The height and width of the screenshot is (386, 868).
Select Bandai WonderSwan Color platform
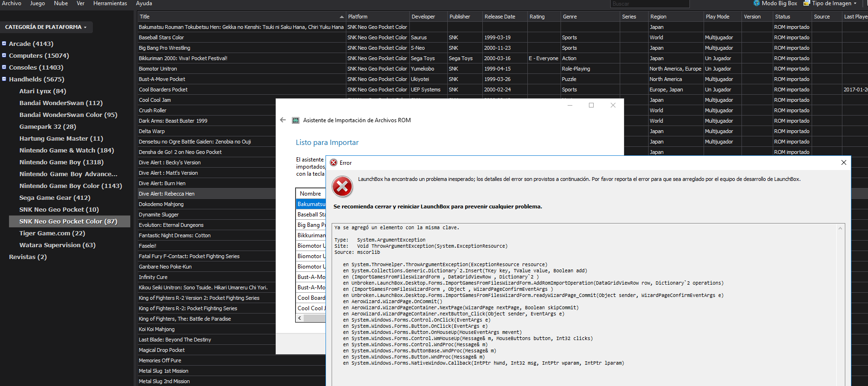click(68, 115)
